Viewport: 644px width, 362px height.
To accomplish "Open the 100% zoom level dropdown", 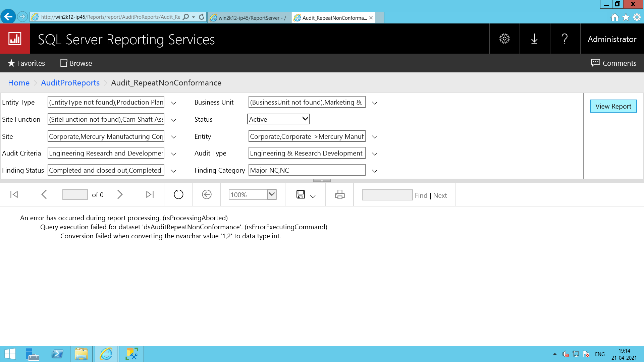I will coord(272,194).
